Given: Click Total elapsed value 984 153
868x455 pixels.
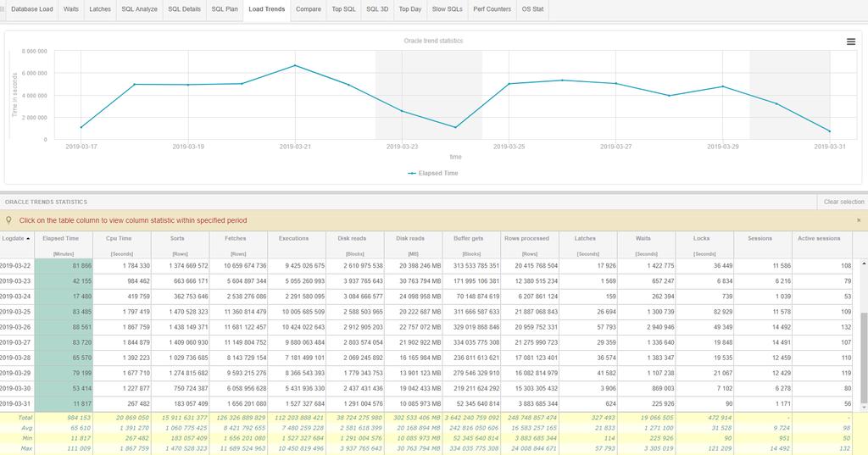Looking at the screenshot, I should pos(79,418).
